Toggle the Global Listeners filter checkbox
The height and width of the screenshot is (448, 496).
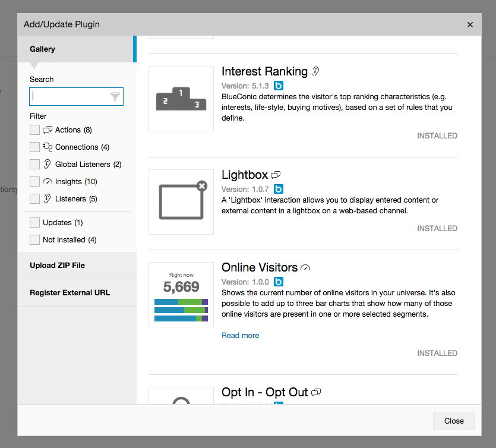coord(35,164)
